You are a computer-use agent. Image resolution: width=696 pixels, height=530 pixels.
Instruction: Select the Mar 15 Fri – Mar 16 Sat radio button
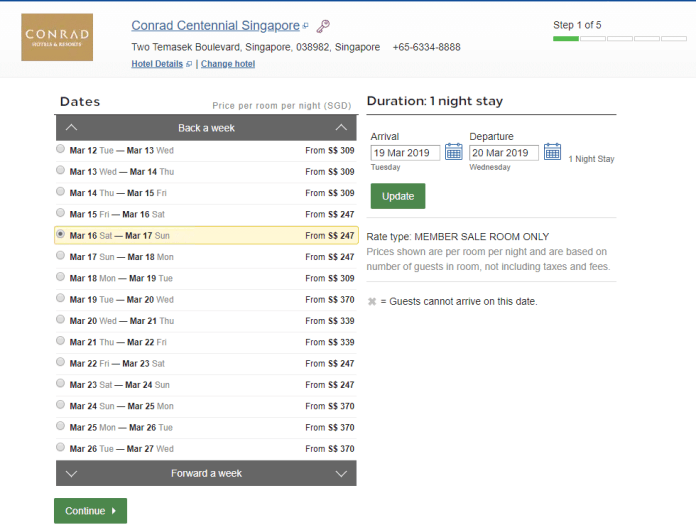point(60,213)
